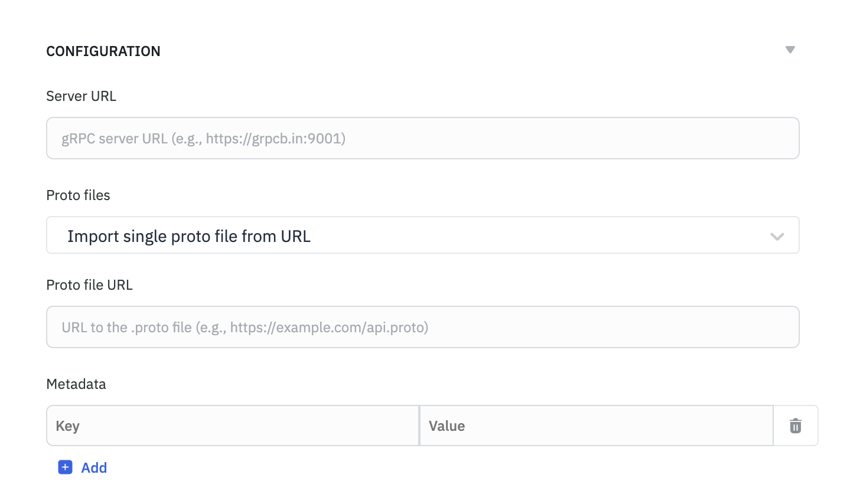Click the down-arrow icon in the proto dropdown
Viewport: 847px width, 504px height.
(777, 235)
